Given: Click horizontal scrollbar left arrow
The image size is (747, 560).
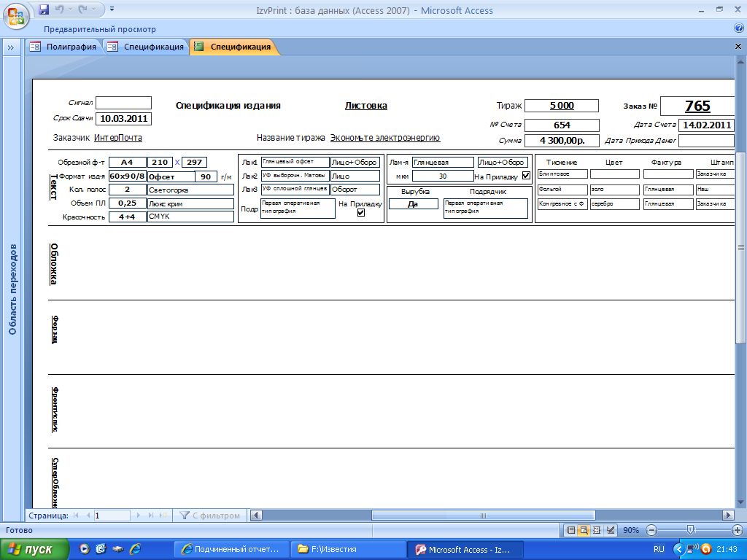Looking at the screenshot, I should click(x=256, y=515).
